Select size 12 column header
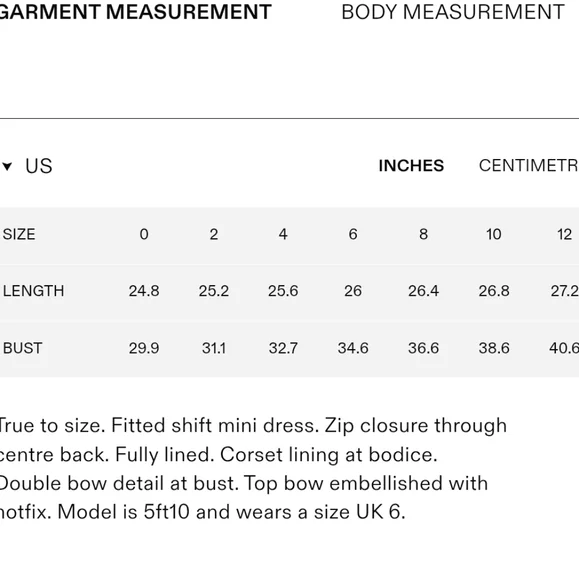The width and height of the screenshot is (579, 580). tap(565, 234)
